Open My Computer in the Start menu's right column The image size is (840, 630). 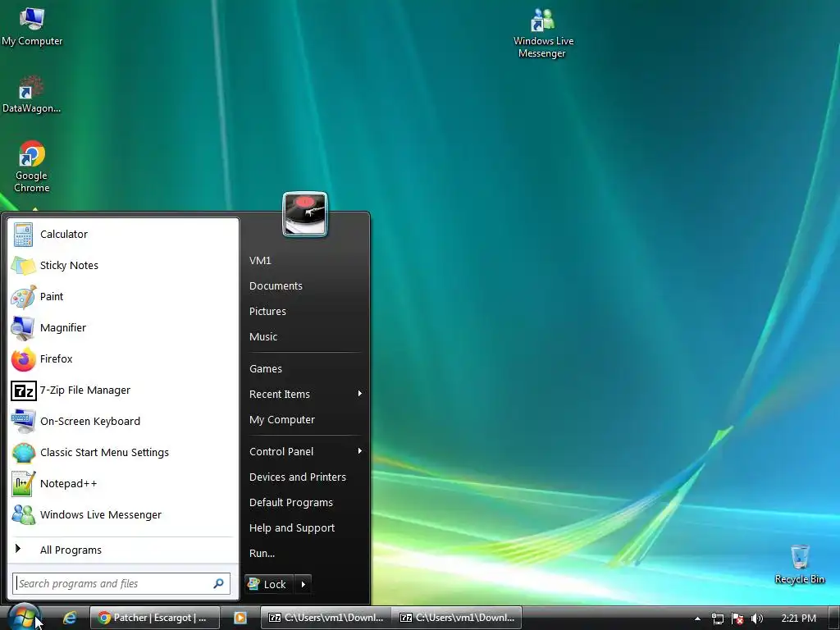pyautogui.click(x=304, y=419)
